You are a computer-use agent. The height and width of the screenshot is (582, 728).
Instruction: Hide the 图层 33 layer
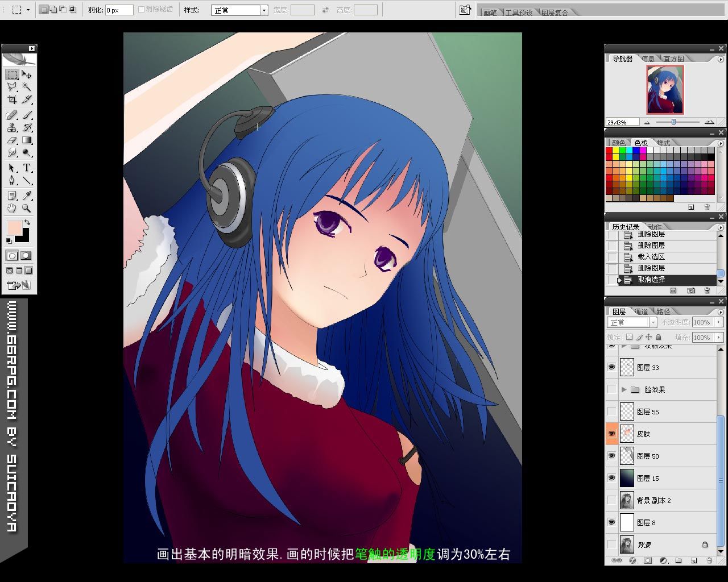[611, 367]
